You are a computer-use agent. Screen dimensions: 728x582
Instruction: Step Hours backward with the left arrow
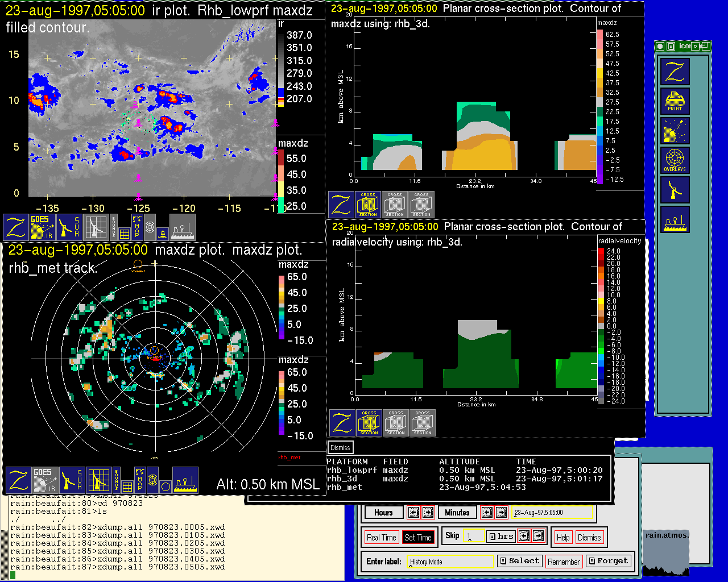pos(413,512)
